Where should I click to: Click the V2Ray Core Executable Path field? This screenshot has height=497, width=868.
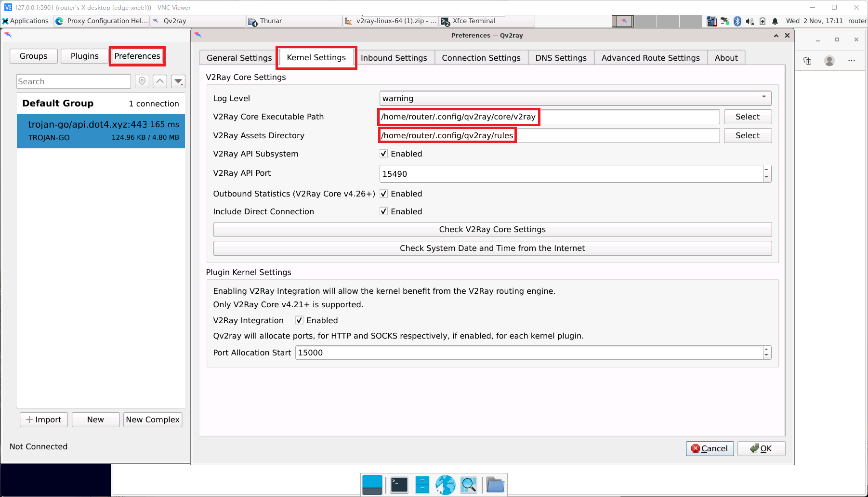[x=550, y=117]
